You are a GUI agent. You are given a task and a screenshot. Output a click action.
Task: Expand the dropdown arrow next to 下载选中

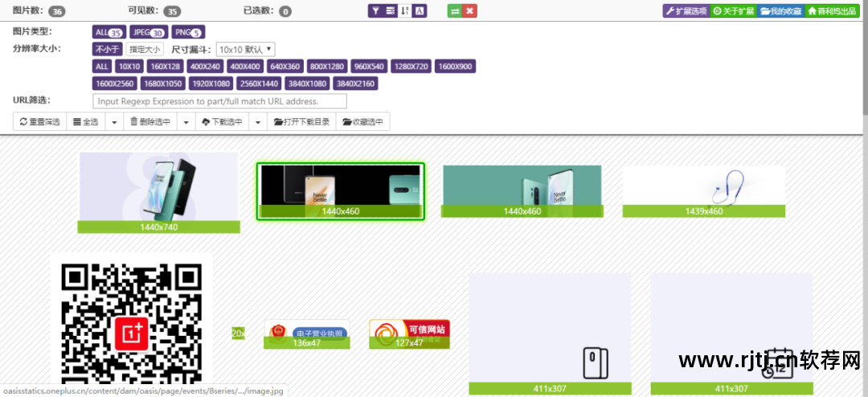pyautogui.click(x=258, y=122)
